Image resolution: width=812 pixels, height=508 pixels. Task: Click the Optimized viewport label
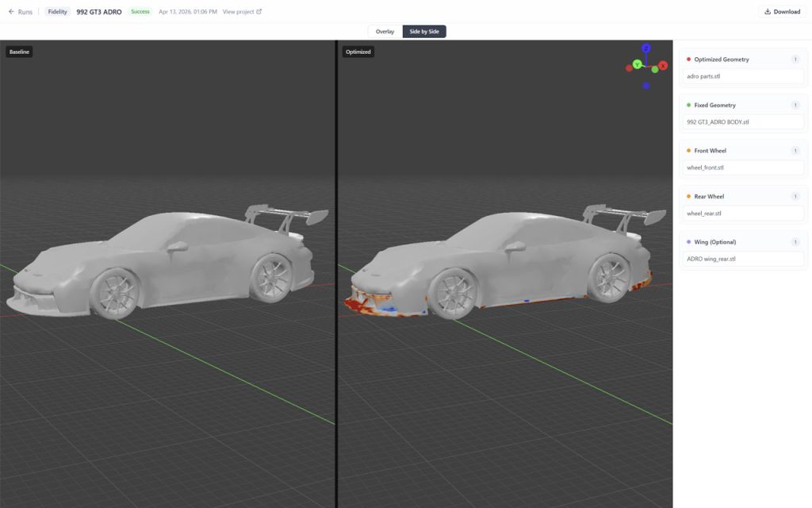[x=358, y=52]
